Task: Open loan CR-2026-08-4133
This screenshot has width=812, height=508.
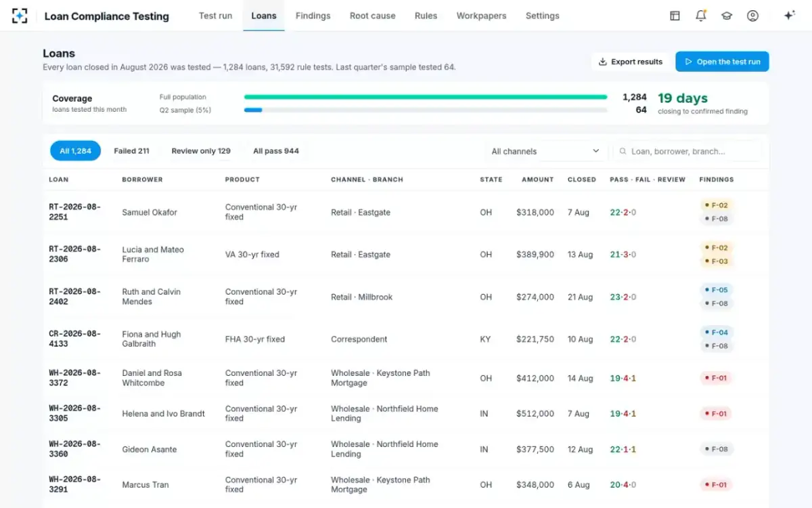Action: [74, 339]
